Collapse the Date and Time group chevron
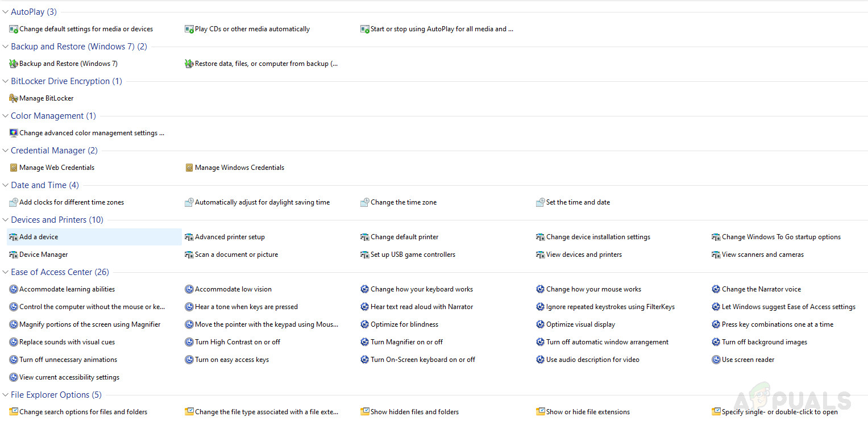868x425 pixels. coord(5,185)
